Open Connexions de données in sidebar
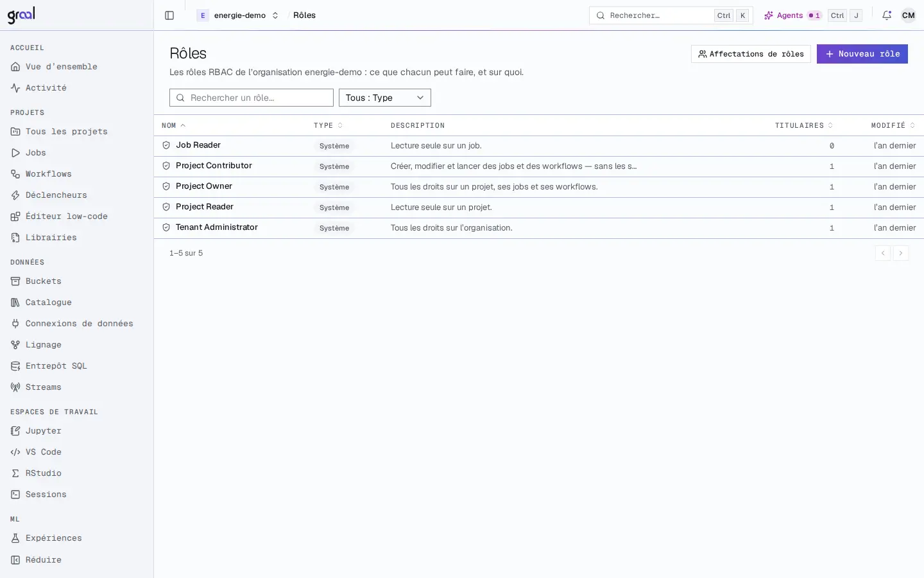The height and width of the screenshot is (578, 924). point(77,324)
